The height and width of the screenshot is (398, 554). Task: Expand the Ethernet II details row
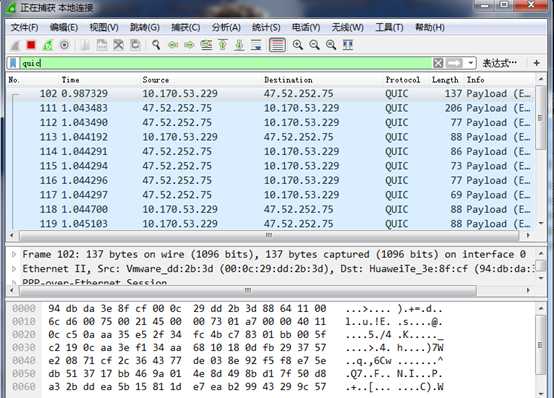coord(14,269)
